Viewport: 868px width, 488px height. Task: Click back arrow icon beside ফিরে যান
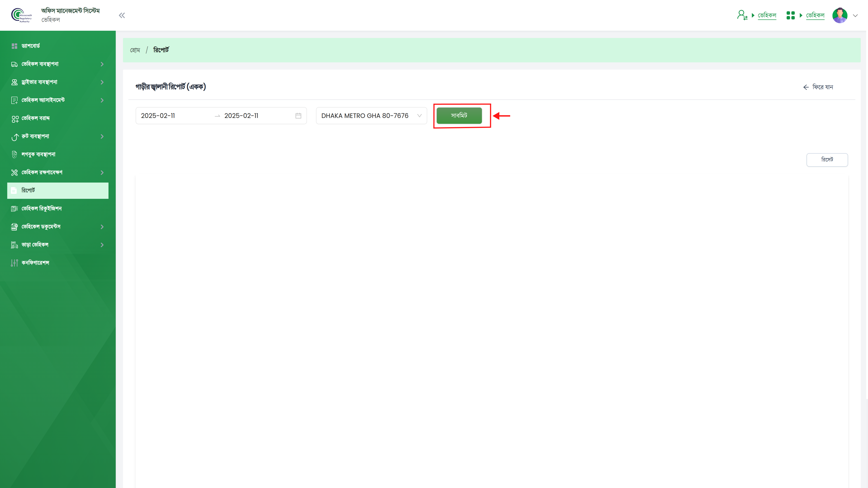[806, 87]
